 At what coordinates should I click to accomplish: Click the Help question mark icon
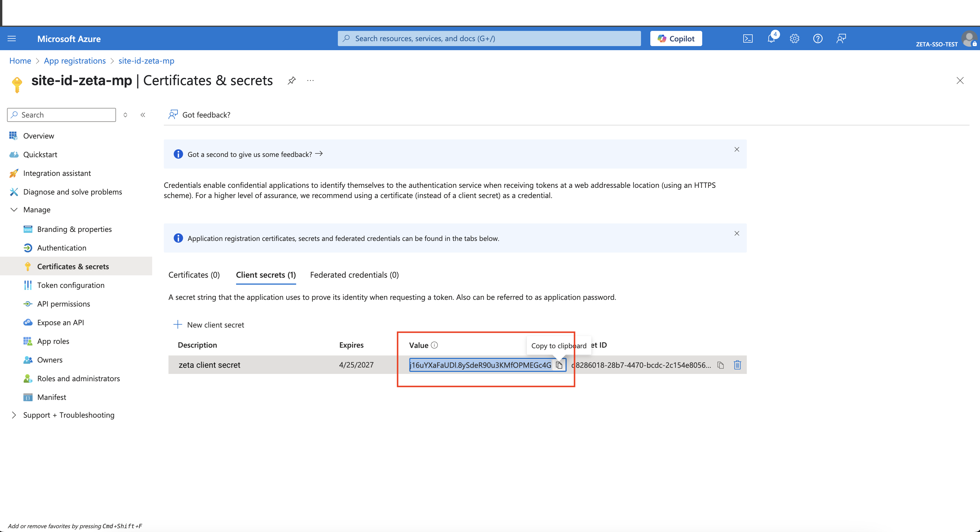pyautogui.click(x=818, y=38)
